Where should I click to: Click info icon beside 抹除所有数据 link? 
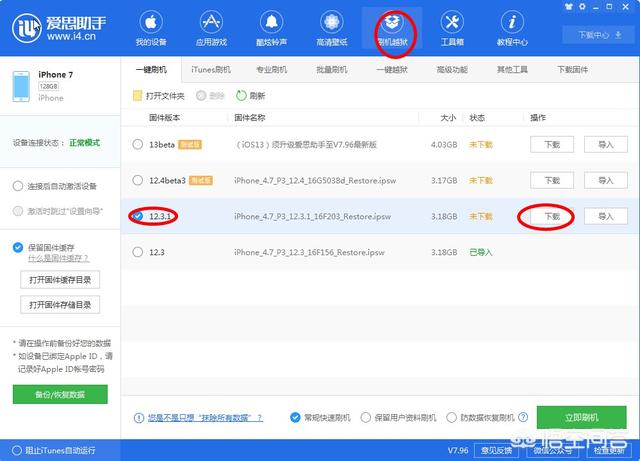pyautogui.click(x=139, y=418)
